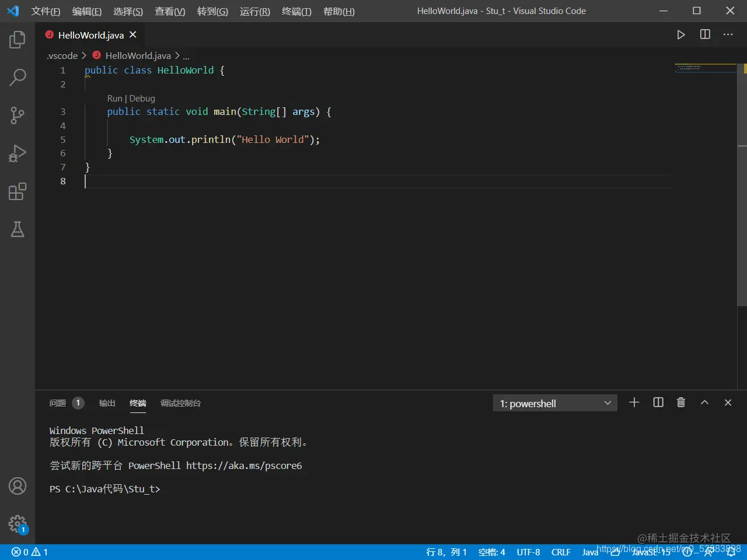
Task: Click the minimap code preview
Action: click(x=705, y=68)
